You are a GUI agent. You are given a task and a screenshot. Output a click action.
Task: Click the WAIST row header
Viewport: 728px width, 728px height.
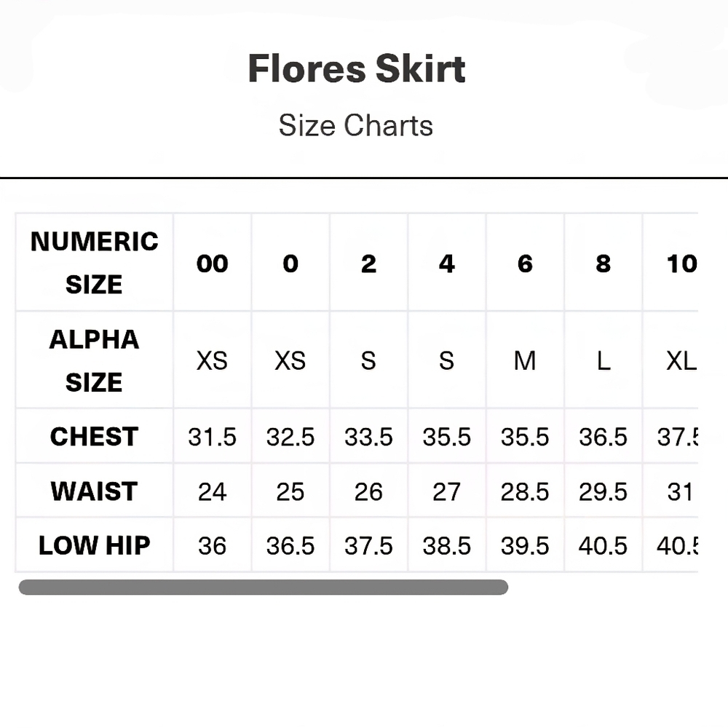pos(94,491)
